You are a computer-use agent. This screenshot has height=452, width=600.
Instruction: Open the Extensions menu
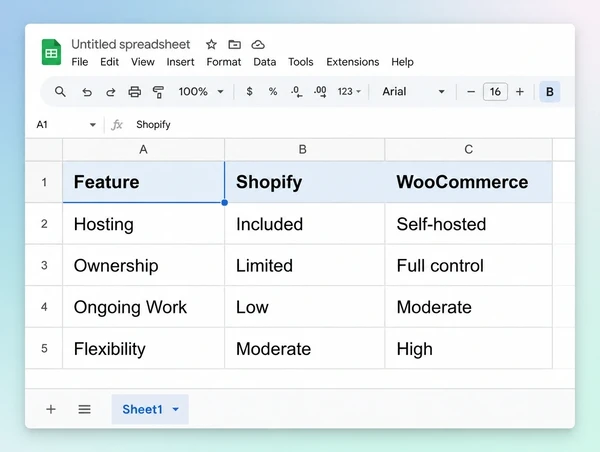[x=353, y=62]
